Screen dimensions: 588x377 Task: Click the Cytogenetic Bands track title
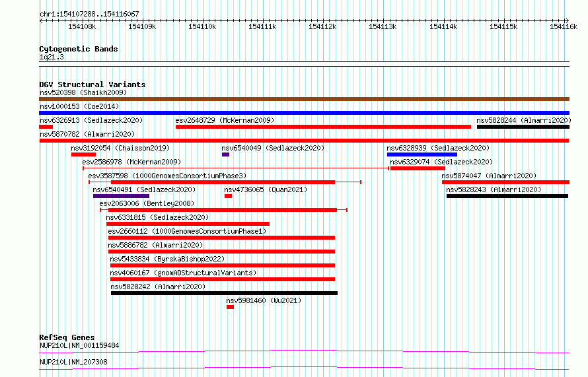tap(79, 49)
